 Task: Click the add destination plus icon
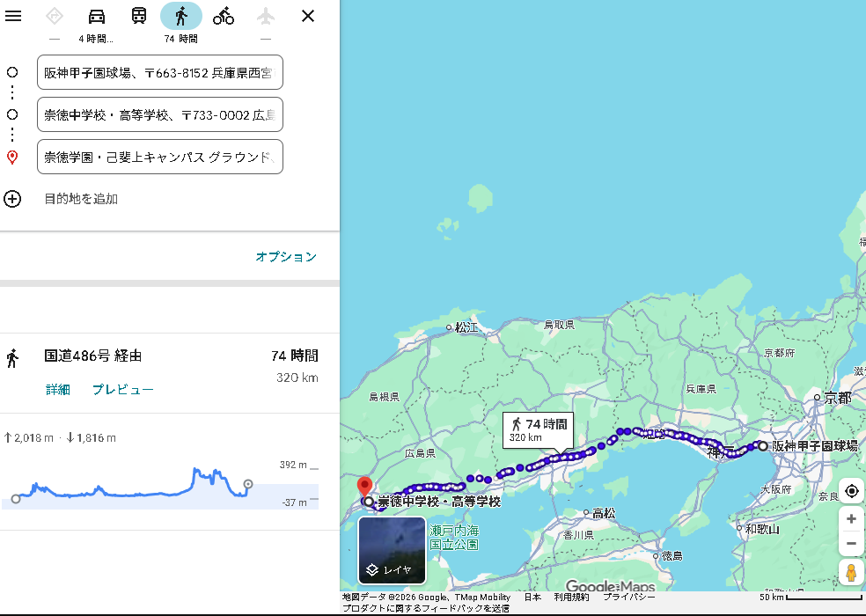tap(12, 199)
